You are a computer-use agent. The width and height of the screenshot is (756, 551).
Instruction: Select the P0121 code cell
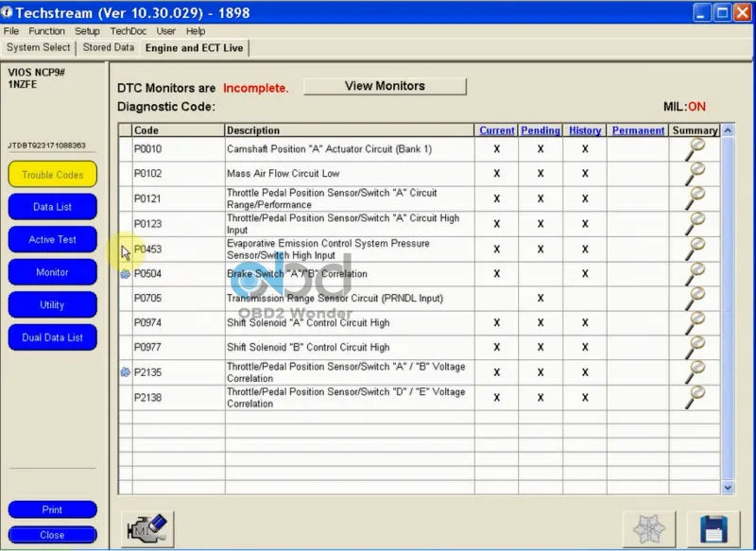click(179, 198)
